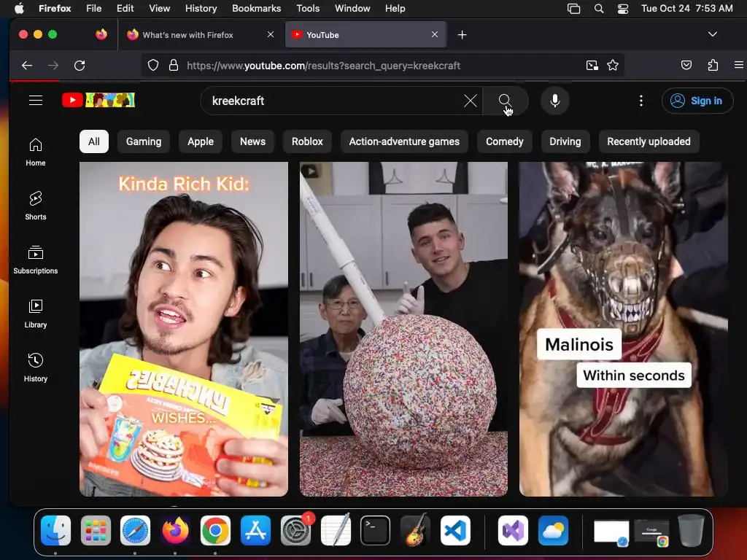Screen dimensions: 747x560
Task: Open the Apple menu
Action: [x=19, y=8]
